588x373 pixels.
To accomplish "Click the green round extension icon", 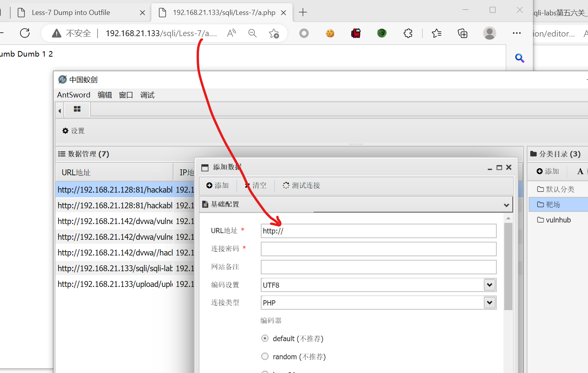I will coord(382,33).
